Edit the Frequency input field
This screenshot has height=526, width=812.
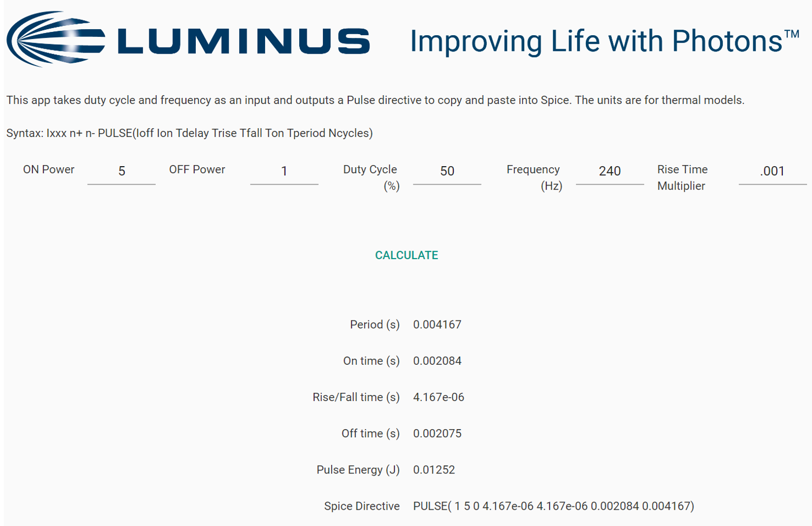click(x=610, y=172)
